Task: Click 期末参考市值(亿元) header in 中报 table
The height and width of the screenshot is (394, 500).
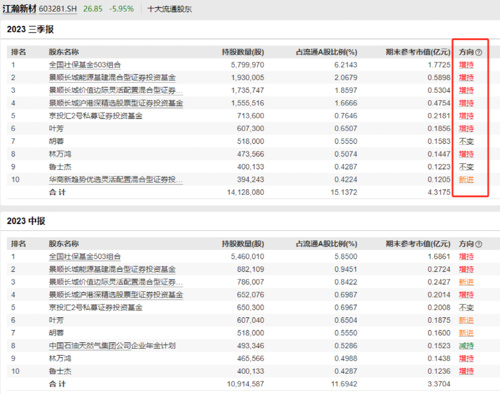Action: (x=418, y=244)
